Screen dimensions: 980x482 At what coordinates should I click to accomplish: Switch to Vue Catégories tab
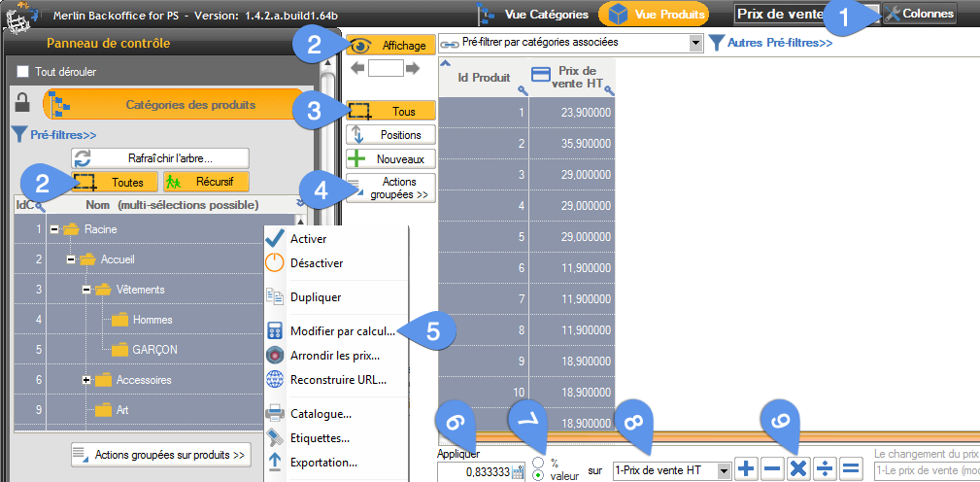point(535,15)
